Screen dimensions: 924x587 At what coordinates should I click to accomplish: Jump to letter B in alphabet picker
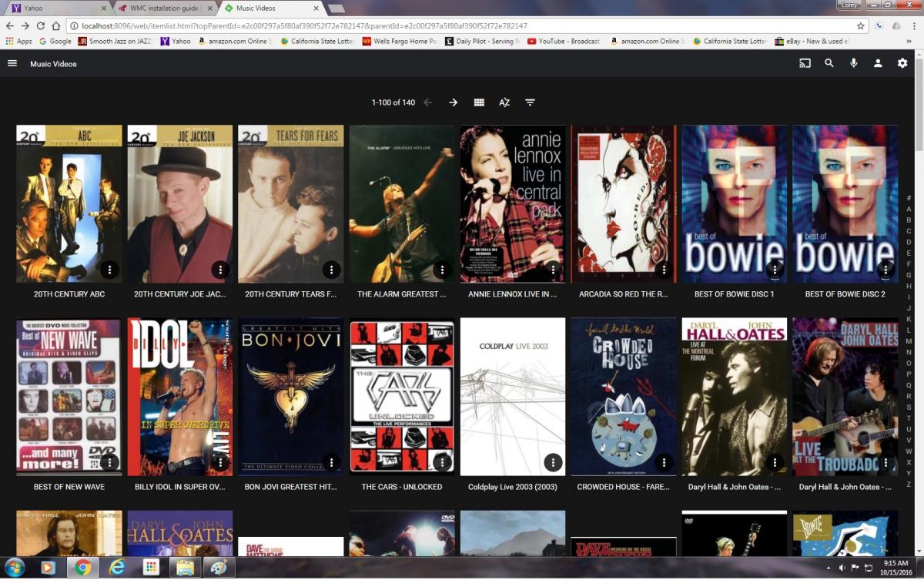click(909, 220)
